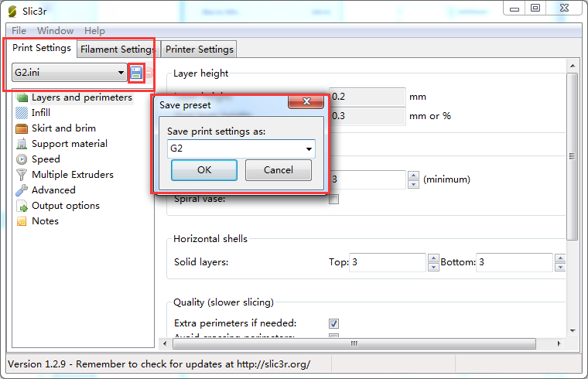This screenshot has height=379, width=588.
Task: Open the Window menu
Action: 55,31
